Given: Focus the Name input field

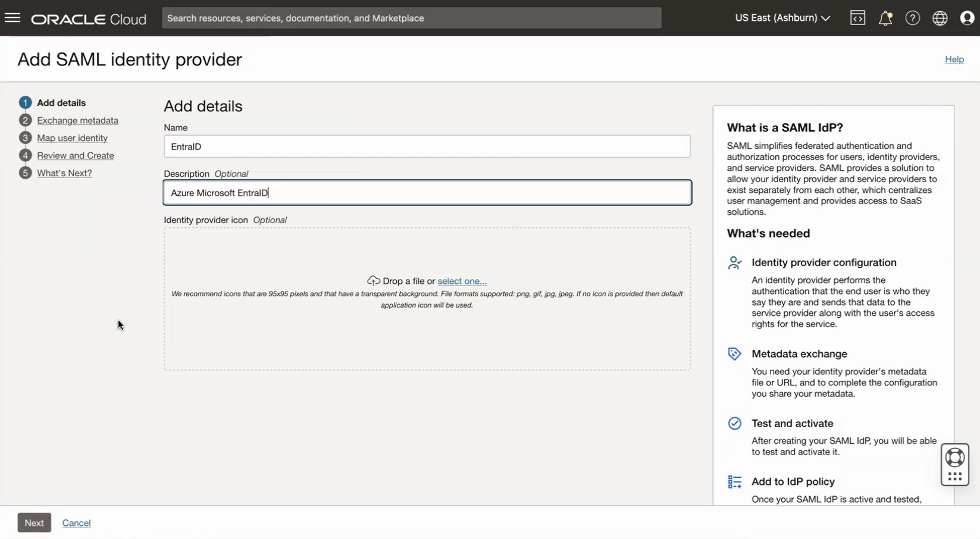Looking at the screenshot, I should 427,146.
